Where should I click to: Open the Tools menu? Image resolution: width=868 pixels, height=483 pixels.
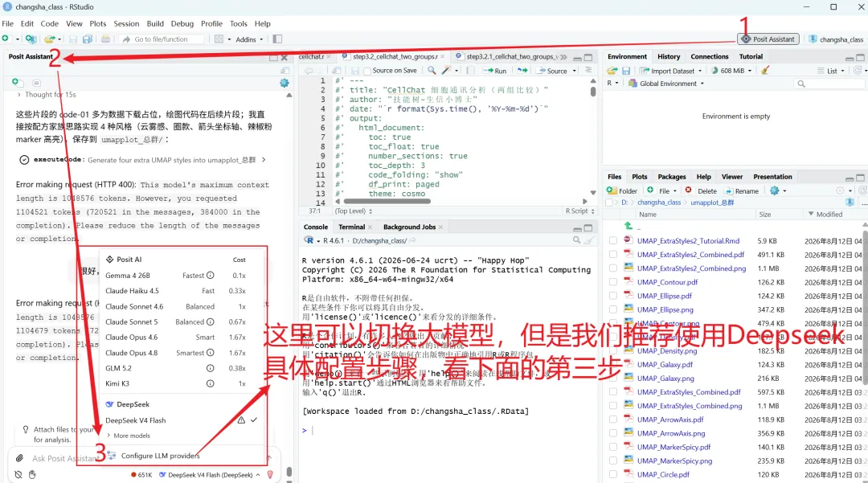point(239,24)
